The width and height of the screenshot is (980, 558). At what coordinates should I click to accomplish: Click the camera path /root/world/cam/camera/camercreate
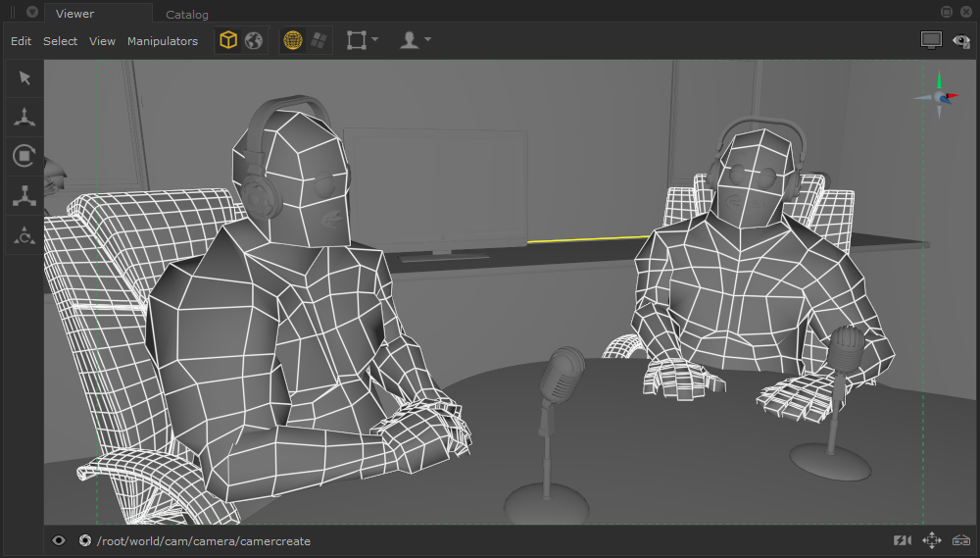point(204,540)
